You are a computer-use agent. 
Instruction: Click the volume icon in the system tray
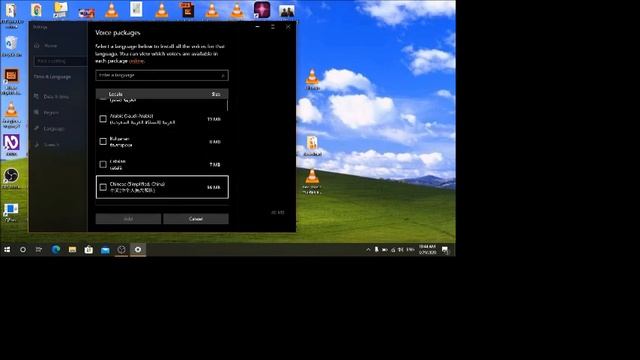[401, 249]
